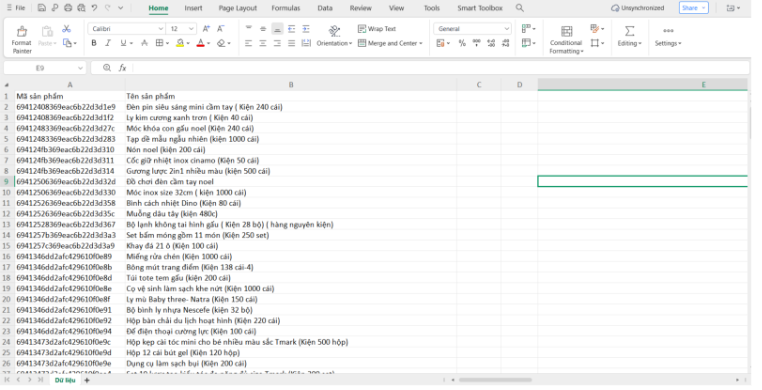Set middle vertical alignment
762x390 pixels.
tap(263, 29)
